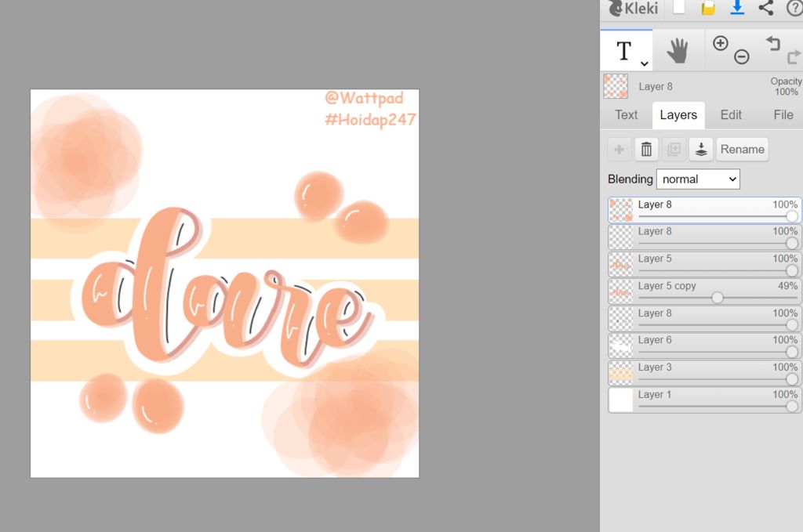
Task: Click the "Opacity 100%" label in the toolbar
Action: [786, 86]
